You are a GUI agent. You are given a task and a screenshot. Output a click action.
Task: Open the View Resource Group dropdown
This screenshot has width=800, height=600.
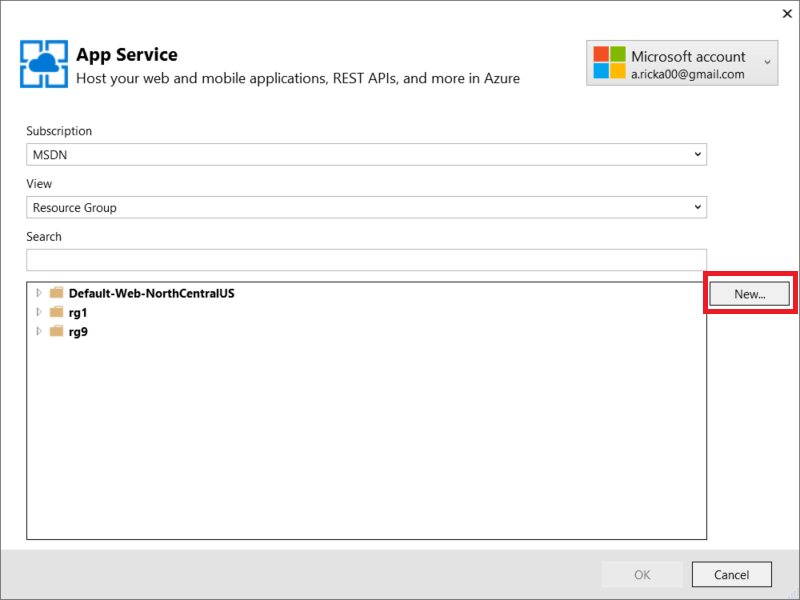click(366, 207)
